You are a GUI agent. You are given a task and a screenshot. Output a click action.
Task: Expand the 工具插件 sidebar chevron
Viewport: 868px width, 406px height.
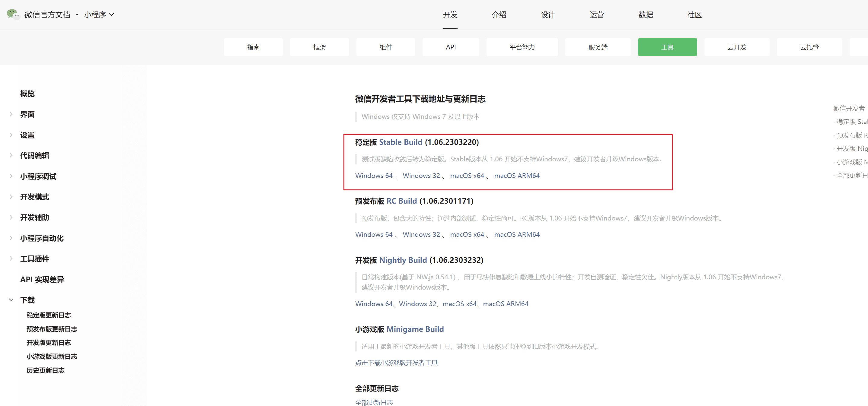click(11, 259)
